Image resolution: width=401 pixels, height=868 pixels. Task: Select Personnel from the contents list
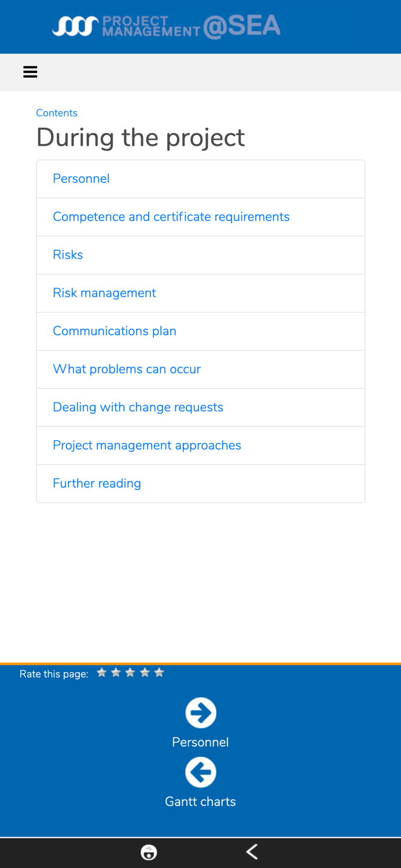(81, 178)
